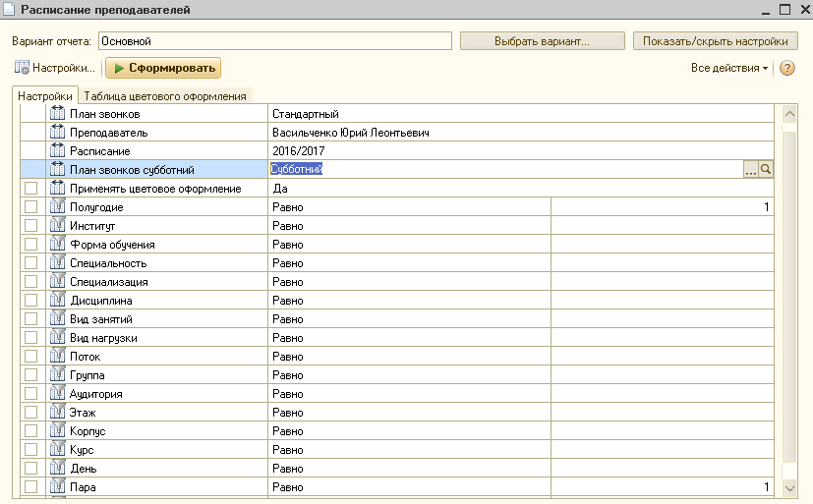This screenshot has height=504, width=813.
Task: Click the filter icon beside Аудитория
Action: click(x=57, y=393)
